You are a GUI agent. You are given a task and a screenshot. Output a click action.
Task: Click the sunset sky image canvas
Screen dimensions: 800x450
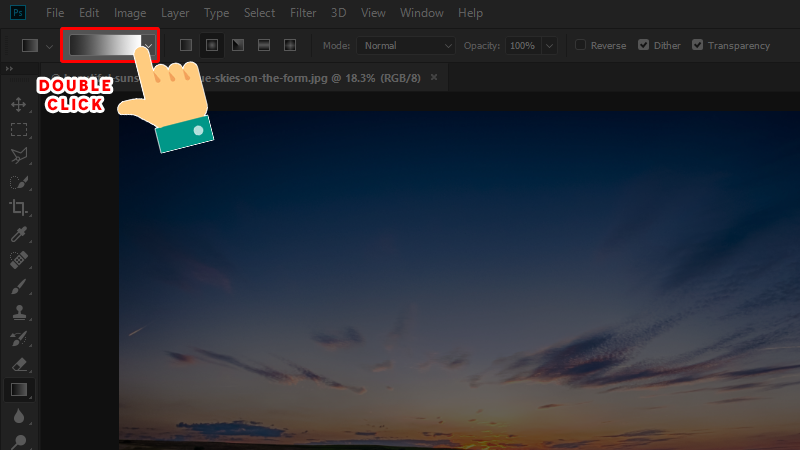(x=459, y=281)
